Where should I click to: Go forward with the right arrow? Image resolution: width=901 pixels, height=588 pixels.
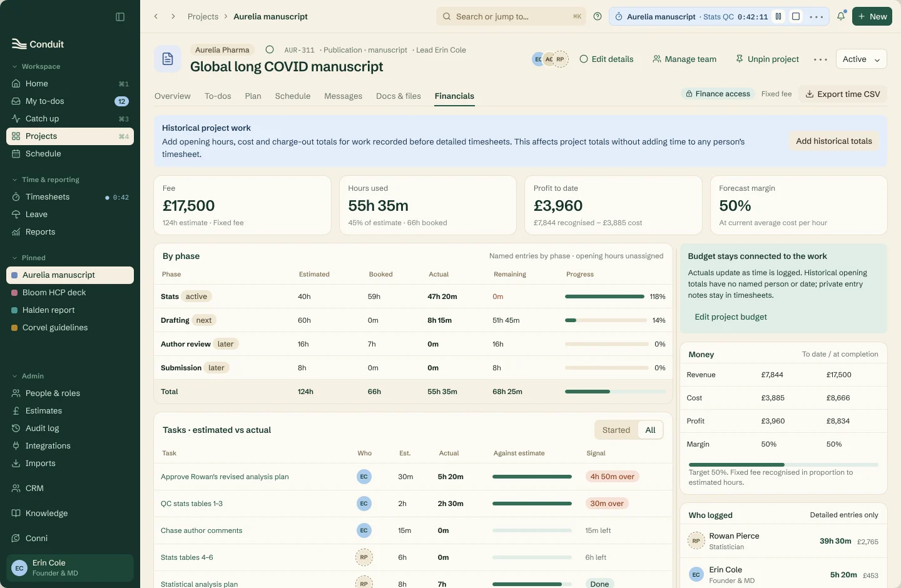pyautogui.click(x=173, y=17)
